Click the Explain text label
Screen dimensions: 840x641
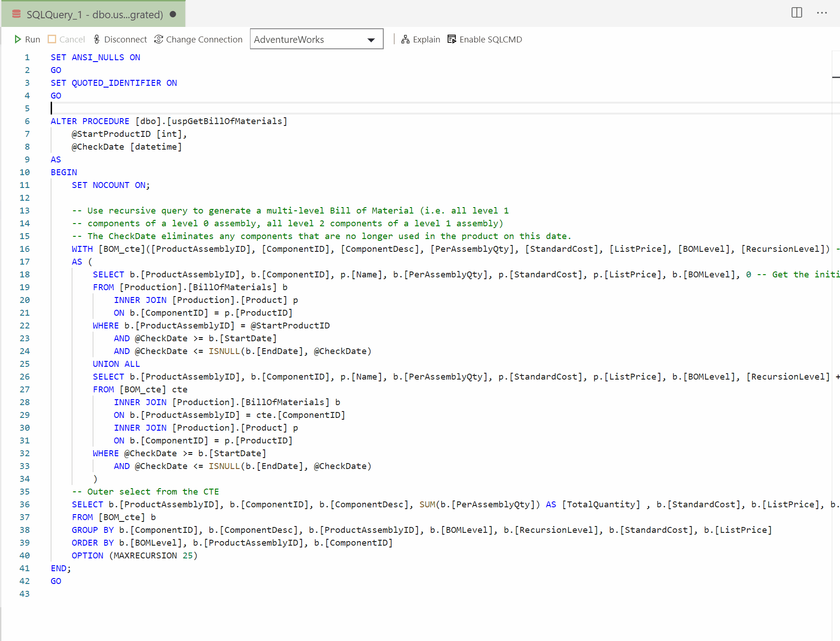427,39
